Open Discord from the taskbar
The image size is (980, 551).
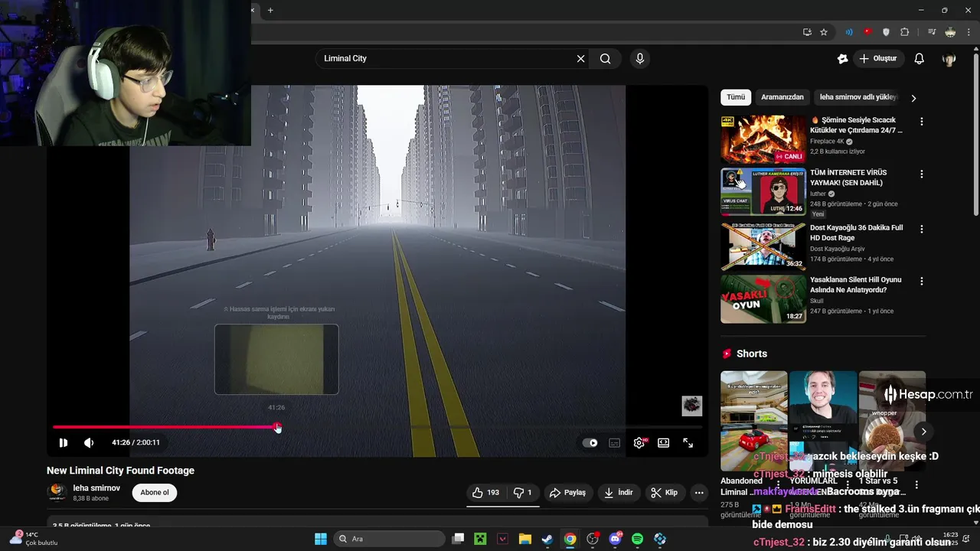615,539
